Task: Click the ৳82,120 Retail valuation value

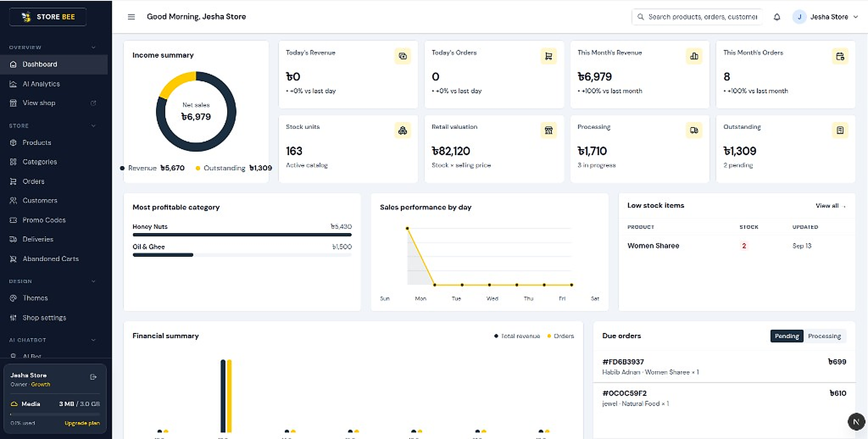Action: point(451,151)
